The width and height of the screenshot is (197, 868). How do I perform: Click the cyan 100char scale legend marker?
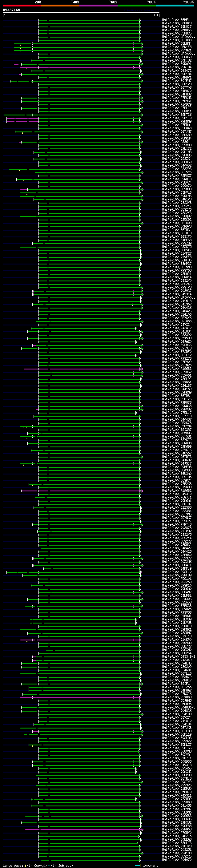pyautogui.click(x=138, y=866)
